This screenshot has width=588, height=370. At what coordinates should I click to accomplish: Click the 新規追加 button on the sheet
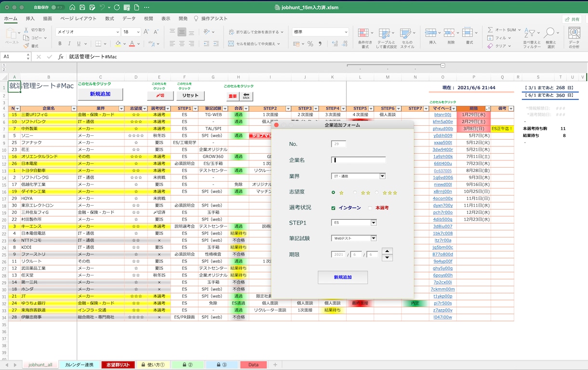(x=100, y=94)
